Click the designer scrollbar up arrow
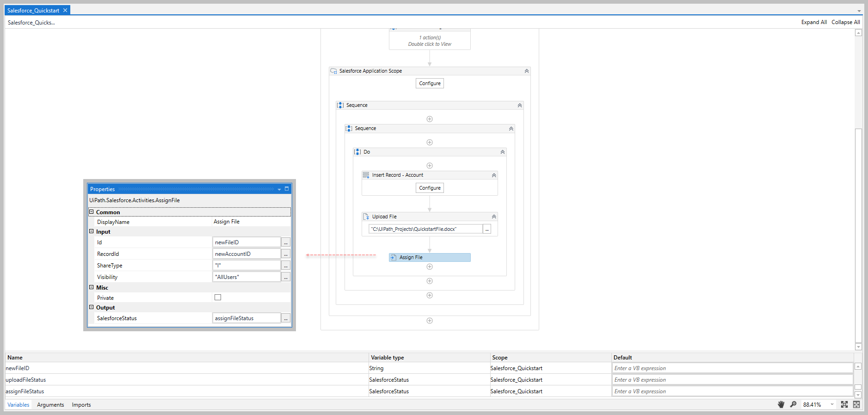The width and height of the screenshot is (868, 415). [858, 33]
